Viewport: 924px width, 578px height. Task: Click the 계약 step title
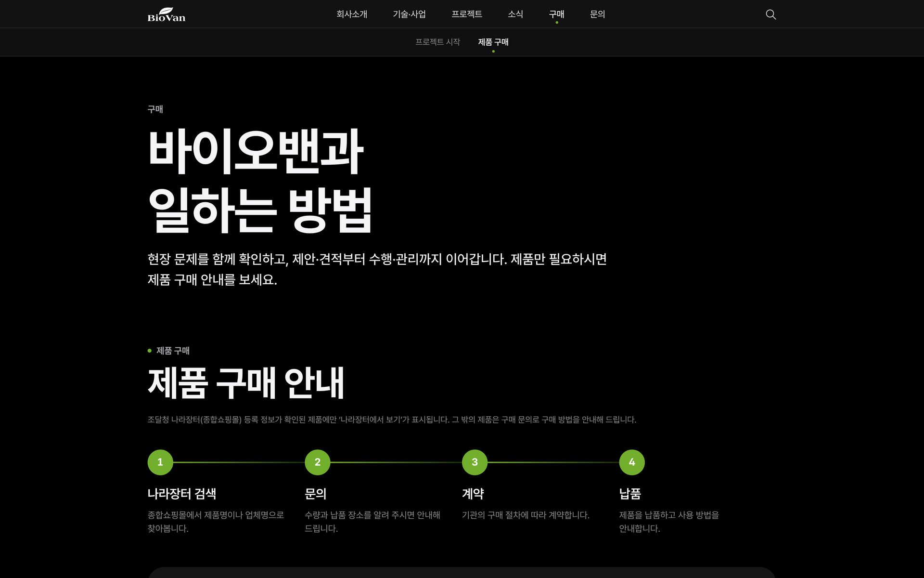(473, 494)
